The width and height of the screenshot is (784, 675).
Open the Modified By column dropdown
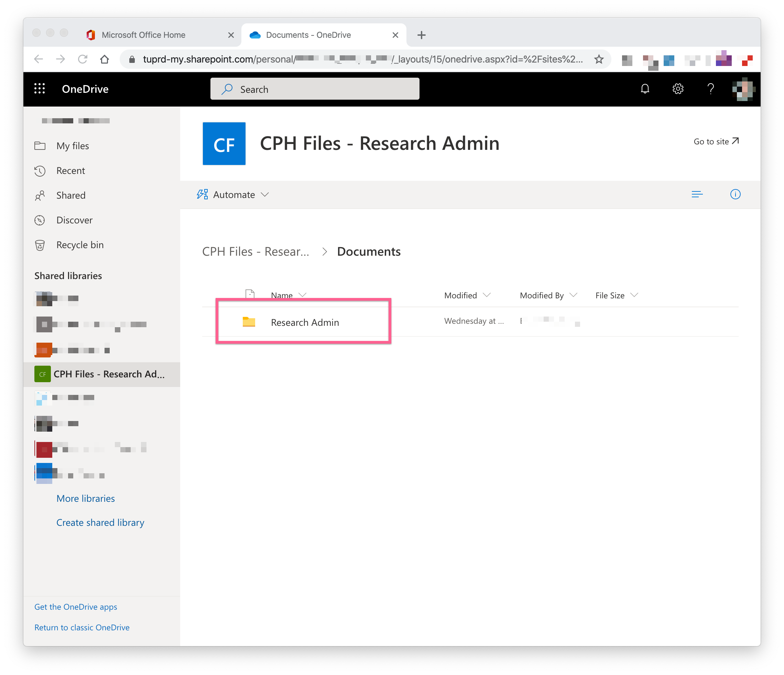(573, 295)
